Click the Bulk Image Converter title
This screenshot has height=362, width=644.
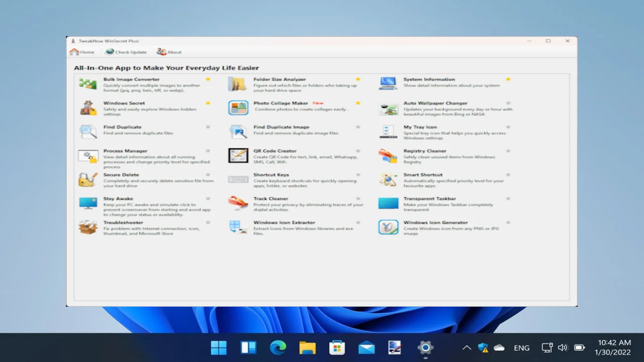pyautogui.click(x=131, y=79)
